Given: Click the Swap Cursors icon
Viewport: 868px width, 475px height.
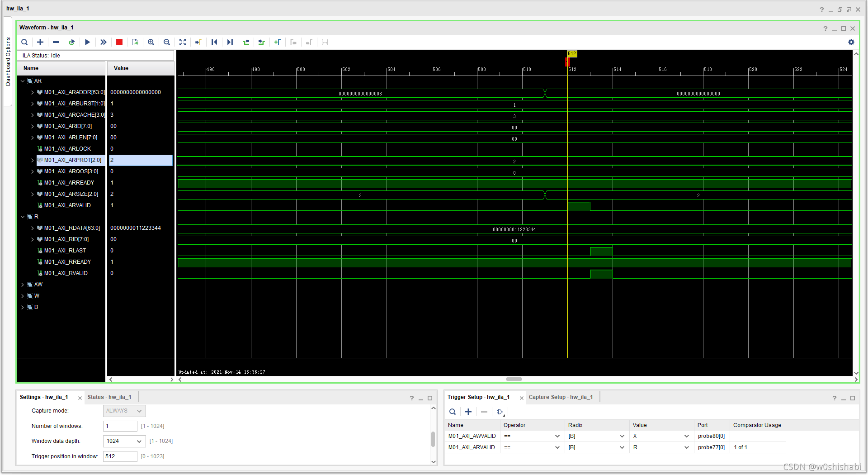Looking at the screenshot, I should (325, 42).
